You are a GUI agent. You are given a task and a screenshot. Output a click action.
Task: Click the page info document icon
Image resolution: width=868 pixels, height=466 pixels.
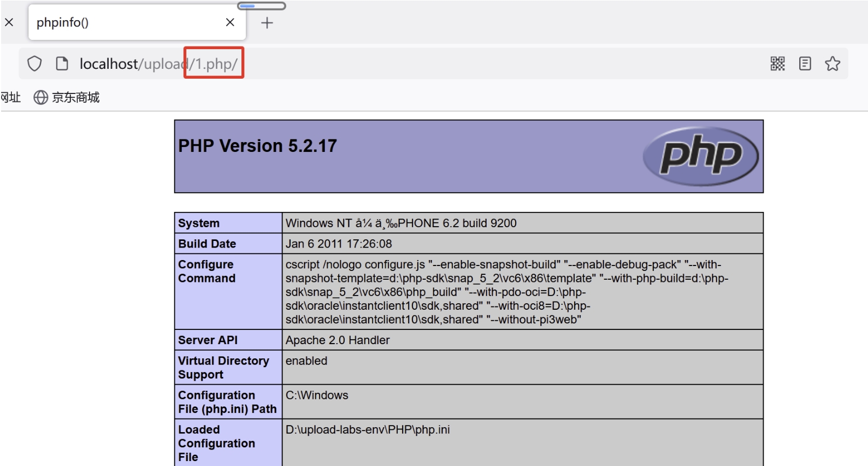[x=62, y=64]
